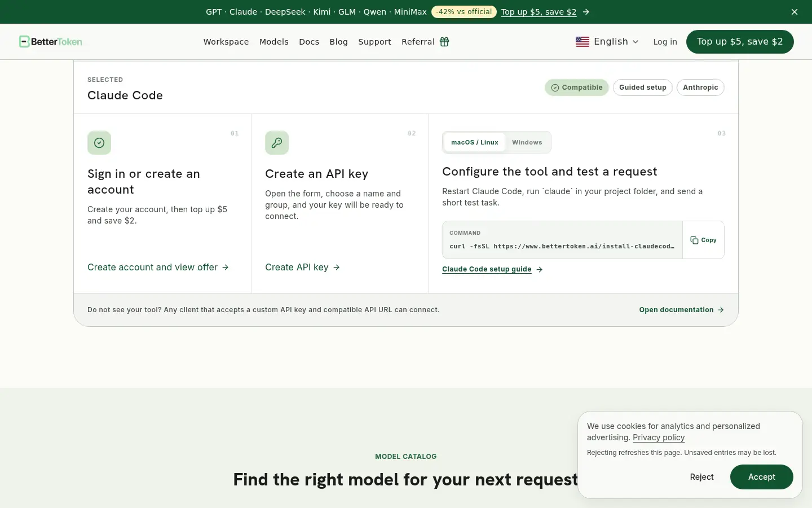Click the Referral gift icon

(444, 42)
